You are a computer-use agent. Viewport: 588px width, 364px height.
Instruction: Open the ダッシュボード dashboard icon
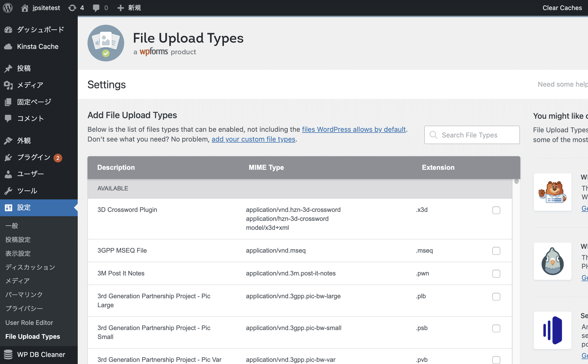(x=8, y=30)
